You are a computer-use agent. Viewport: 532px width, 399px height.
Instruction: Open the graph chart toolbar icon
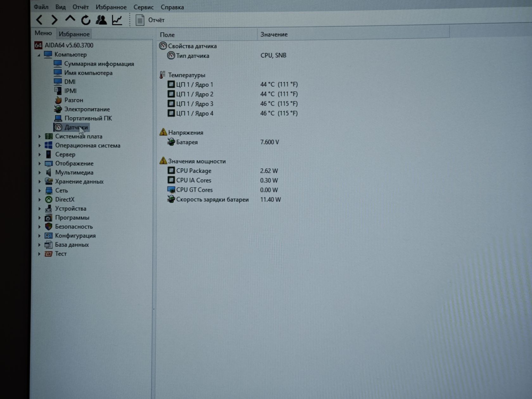click(117, 20)
